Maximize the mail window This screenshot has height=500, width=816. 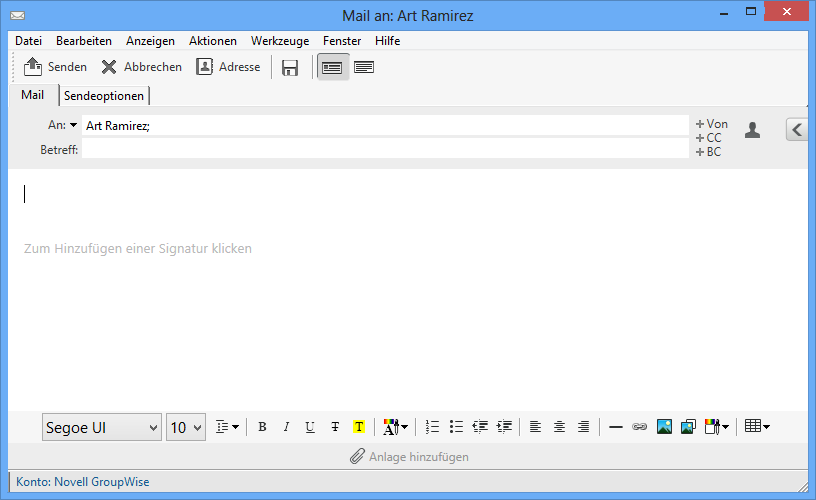[751, 11]
